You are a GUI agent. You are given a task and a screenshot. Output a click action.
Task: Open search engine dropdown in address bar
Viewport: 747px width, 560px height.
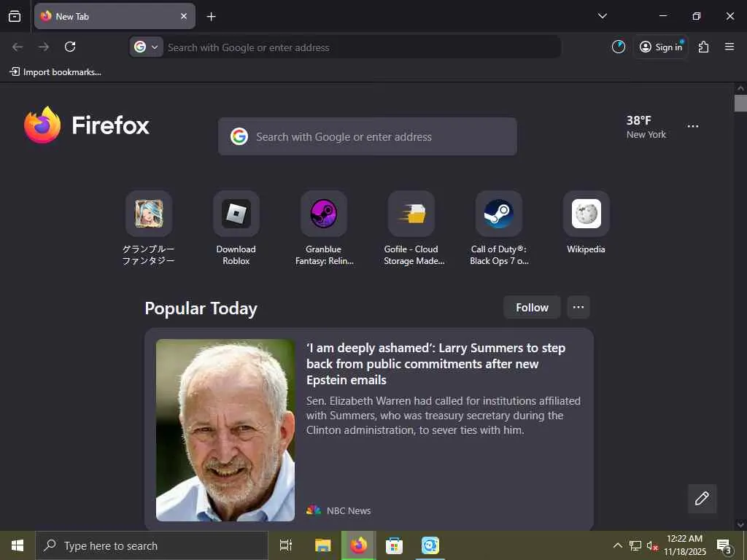click(146, 47)
